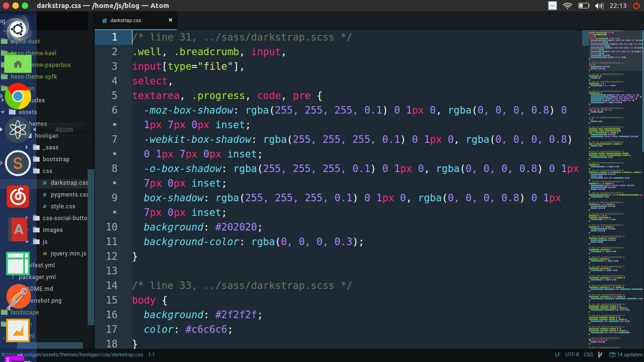Click the hash icon beside style.css
Image resolution: width=644 pixels, height=362 pixels.
45,206
